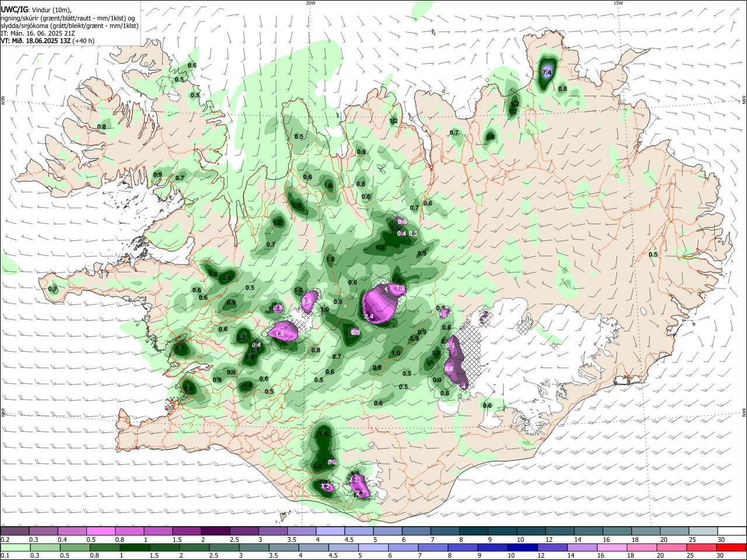The width and height of the screenshot is (747, 560).
Task: Click the '0.1' label in the lower legend
Action: (5, 556)
